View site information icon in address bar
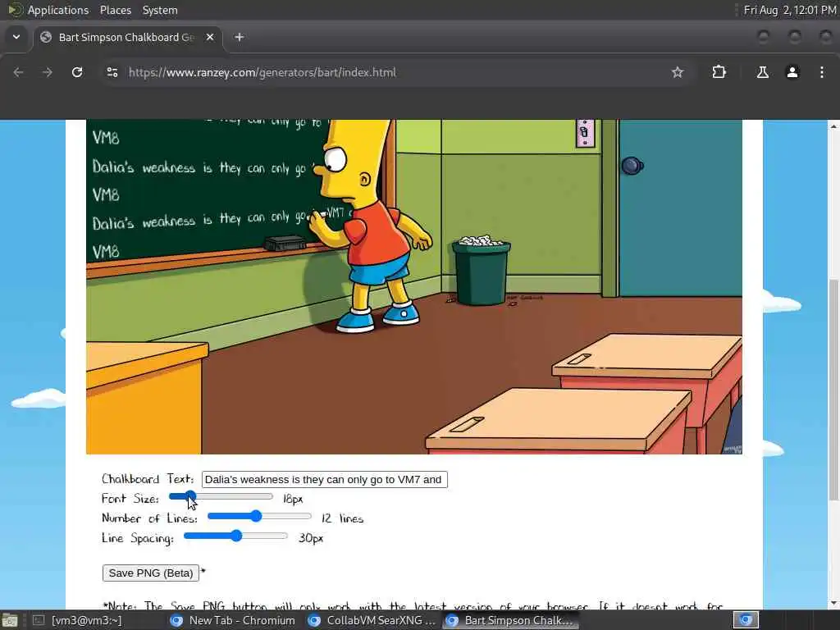 coord(112,72)
